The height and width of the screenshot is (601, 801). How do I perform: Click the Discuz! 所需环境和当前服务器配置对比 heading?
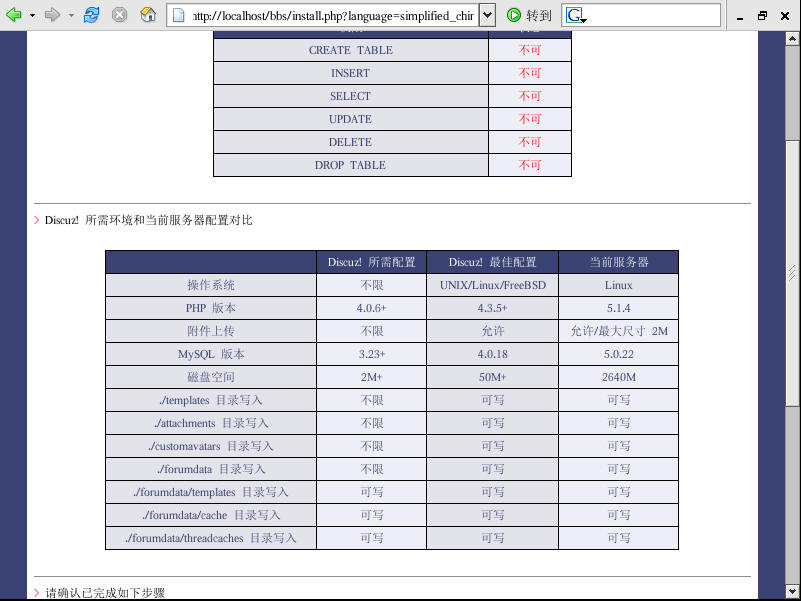click(x=149, y=220)
